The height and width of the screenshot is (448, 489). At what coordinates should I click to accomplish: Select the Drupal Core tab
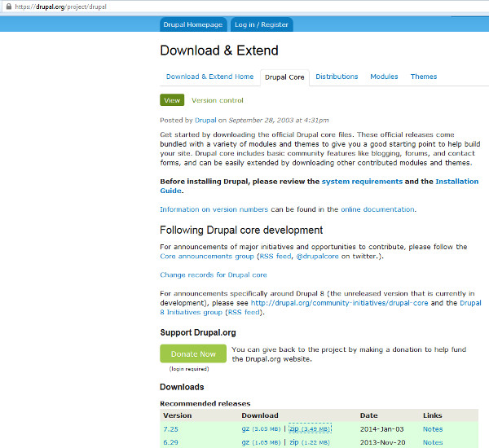(x=284, y=77)
